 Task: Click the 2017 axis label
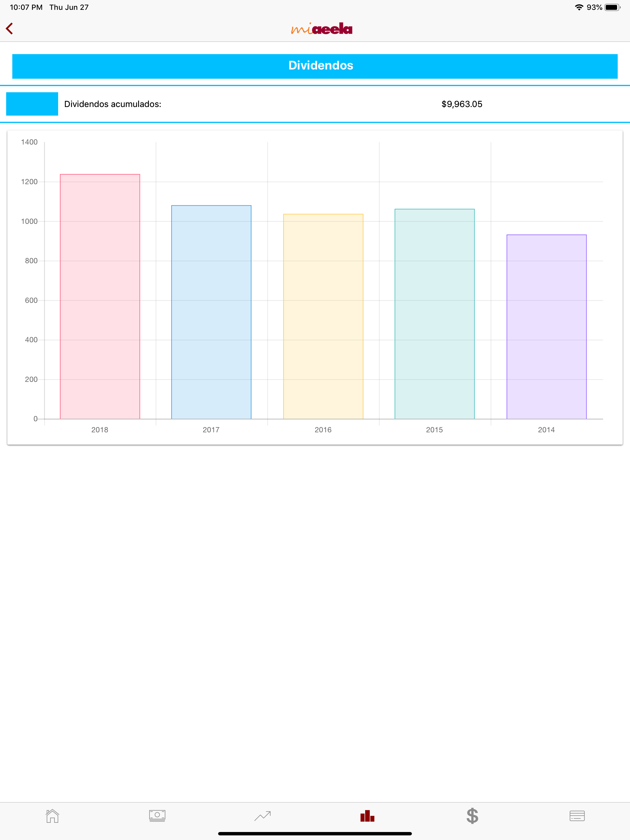[x=211, y=430]
